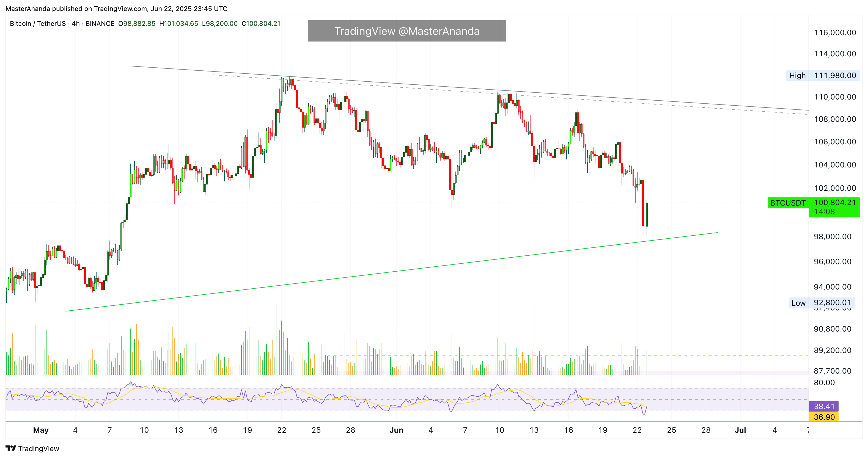The height and width of the screenshot is (458, 868).
Task: Click the Jul label on time axis
Action: pos(740,430)
